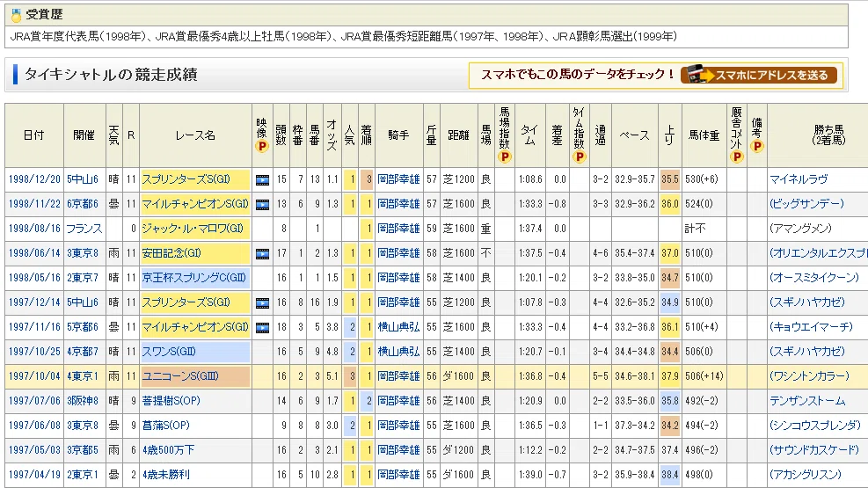Open 6京都6 venue link
The width and height of the screenshot is (868, 488).
83,204
